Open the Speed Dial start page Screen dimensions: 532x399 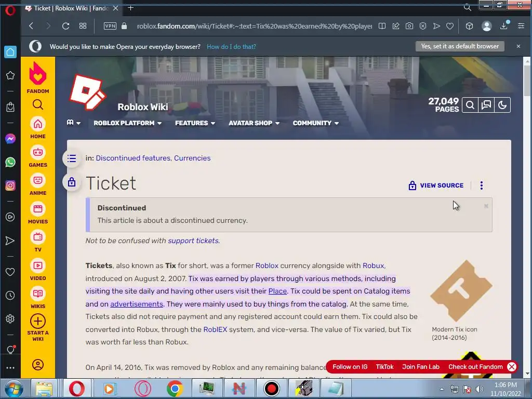click(x=83, y=26)
